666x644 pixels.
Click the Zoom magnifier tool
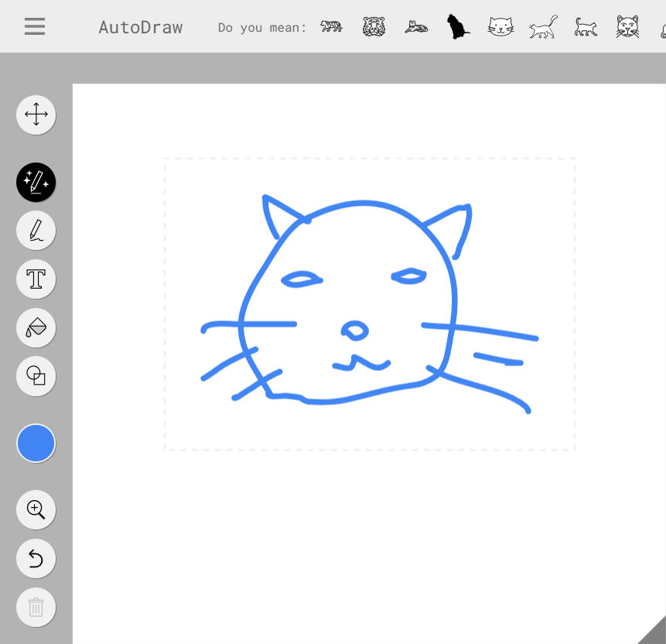36,509
